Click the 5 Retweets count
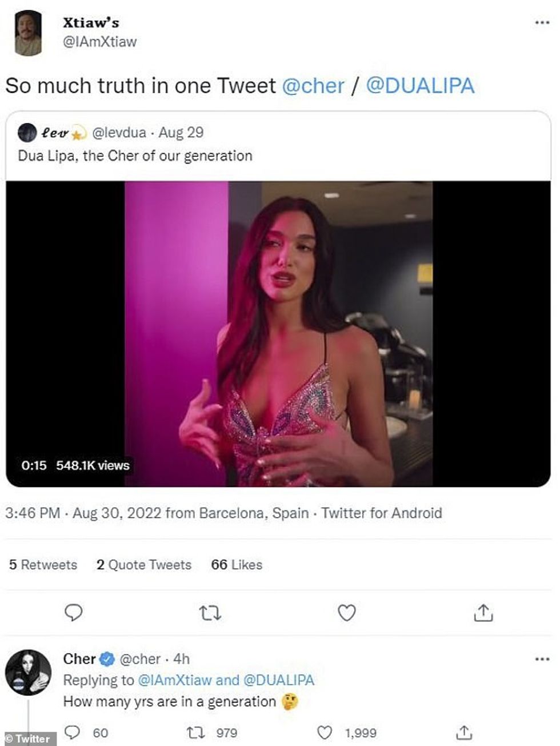This screenshot has height=746, width=560. pyautogui.click(x=42, y=565)
